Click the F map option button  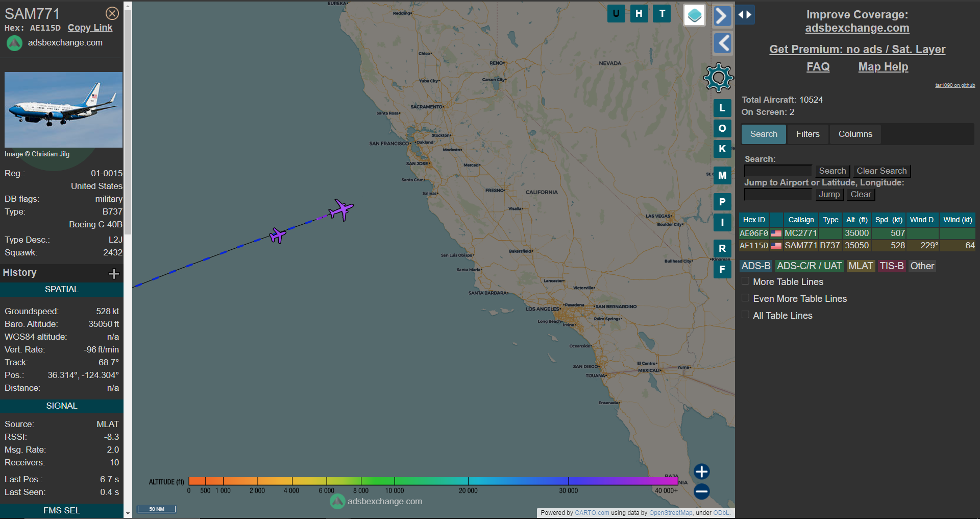[722, 269]
